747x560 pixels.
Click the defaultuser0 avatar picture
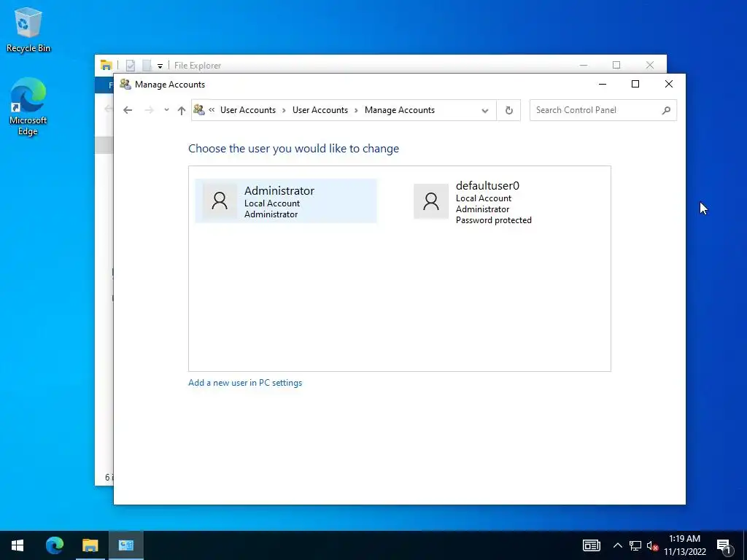(431, 201)
